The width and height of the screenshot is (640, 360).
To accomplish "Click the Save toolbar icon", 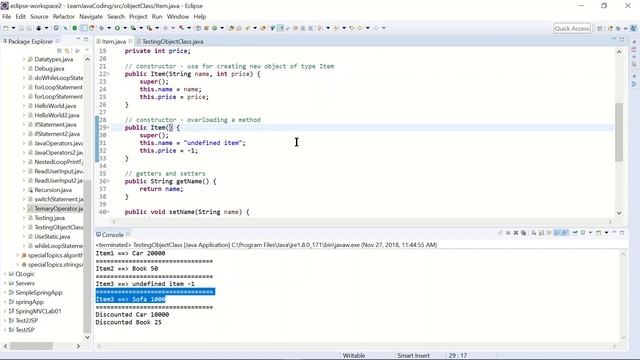I will coord(21,28).
